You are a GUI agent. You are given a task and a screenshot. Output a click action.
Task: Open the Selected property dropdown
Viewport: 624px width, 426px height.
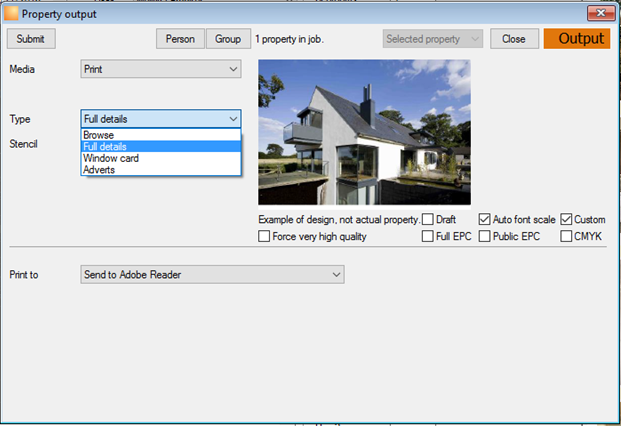[x=433, y=39]
